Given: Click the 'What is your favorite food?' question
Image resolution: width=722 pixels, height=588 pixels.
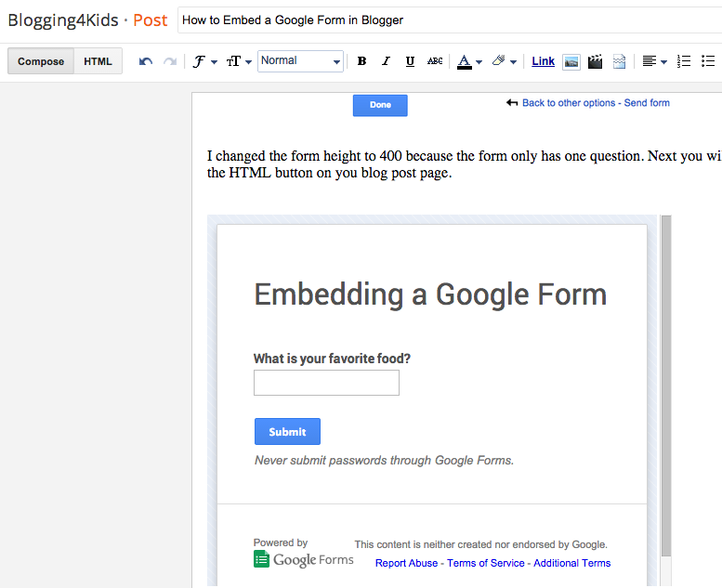Looking at the screenshot, I should 332,359.
